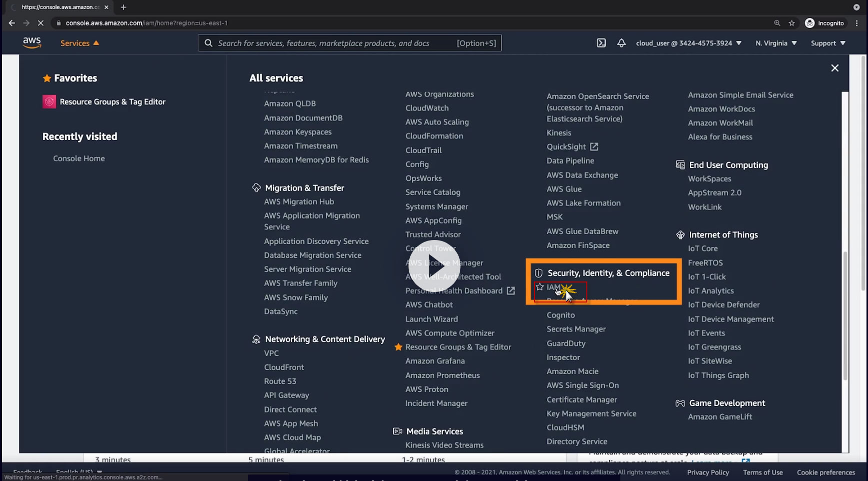Click the Media Services category icon

pyautogui.click(x=398, y=431)
